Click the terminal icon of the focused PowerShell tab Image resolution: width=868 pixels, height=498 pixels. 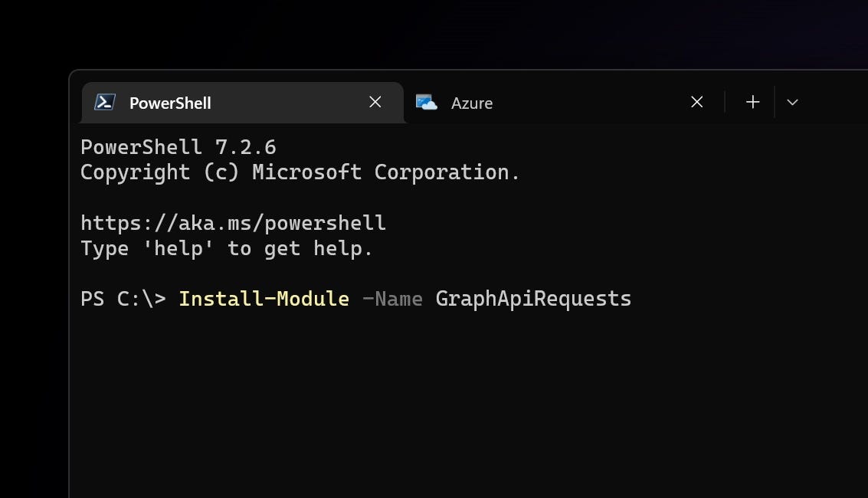pyautogui.click(x=104, y=101)
